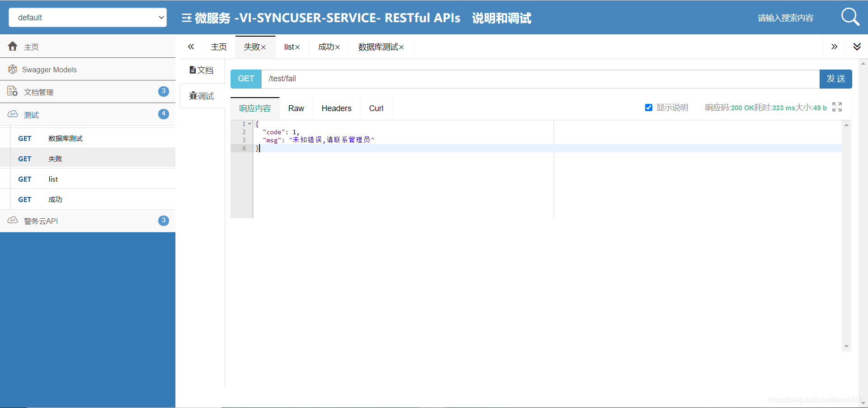The width and height of the screenshot is (868, 408).
Task: Click the cloud icon beside 警务云API
Action: [13, 220]
